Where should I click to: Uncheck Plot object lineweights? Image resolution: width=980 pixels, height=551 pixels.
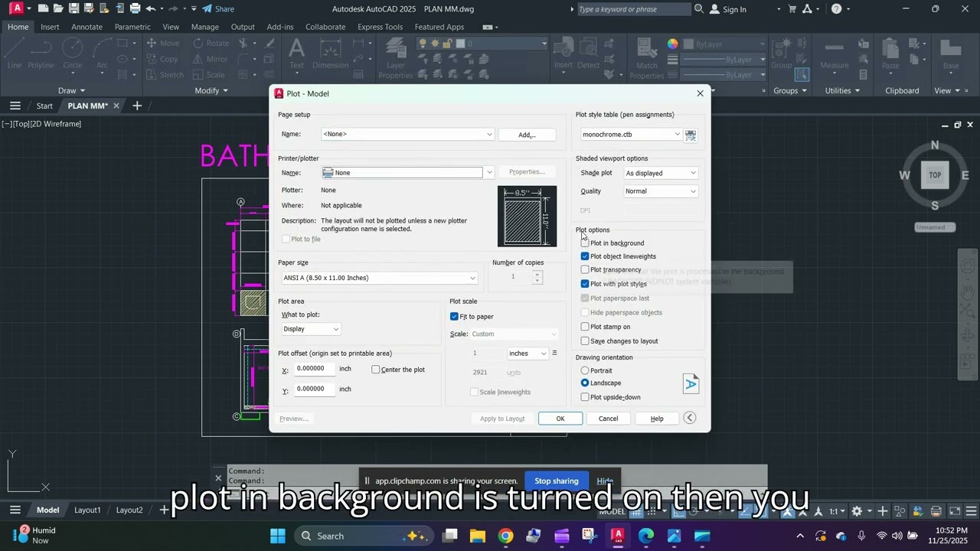[x=585, y=256]
